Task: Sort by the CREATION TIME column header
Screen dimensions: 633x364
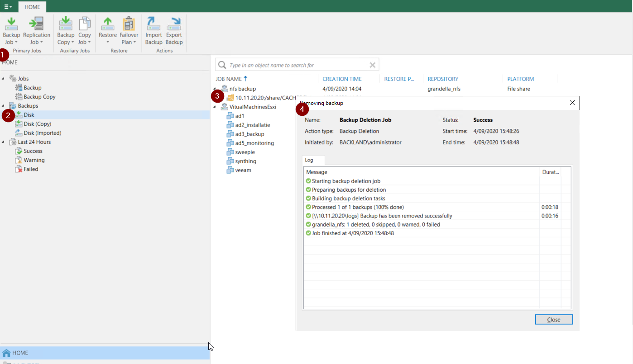Action: pyautogui.click(x=342, y=79)
